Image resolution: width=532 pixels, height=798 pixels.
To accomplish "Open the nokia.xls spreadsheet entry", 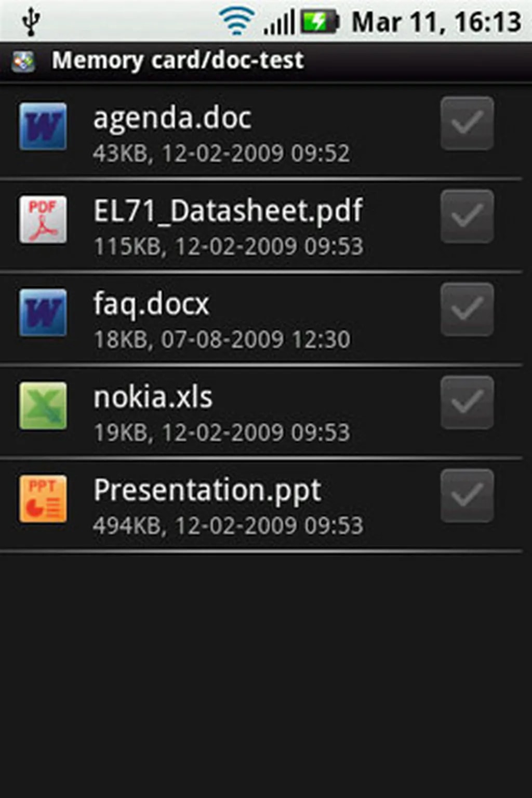I will [x=153, y=397].
